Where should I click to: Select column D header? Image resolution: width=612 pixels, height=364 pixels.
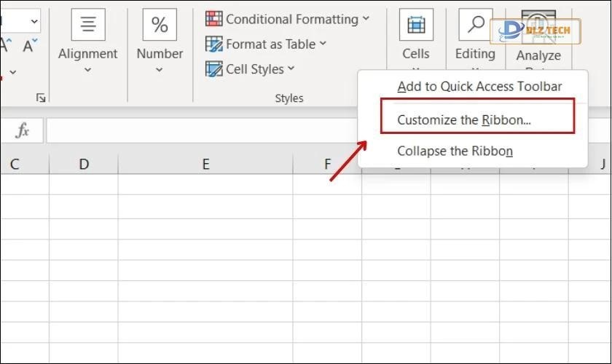pyautogui.click(x=84, y=165)
